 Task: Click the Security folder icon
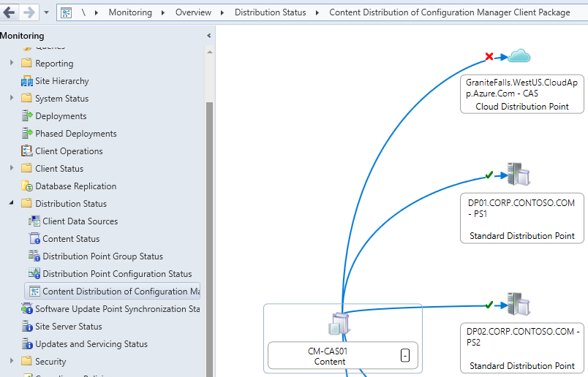pos(26,360)
